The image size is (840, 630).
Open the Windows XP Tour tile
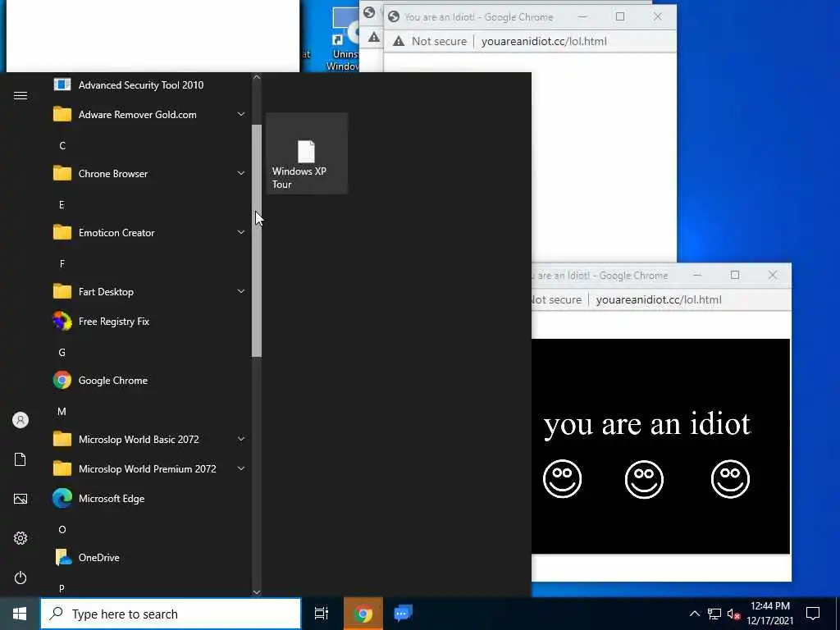[307, 153]
